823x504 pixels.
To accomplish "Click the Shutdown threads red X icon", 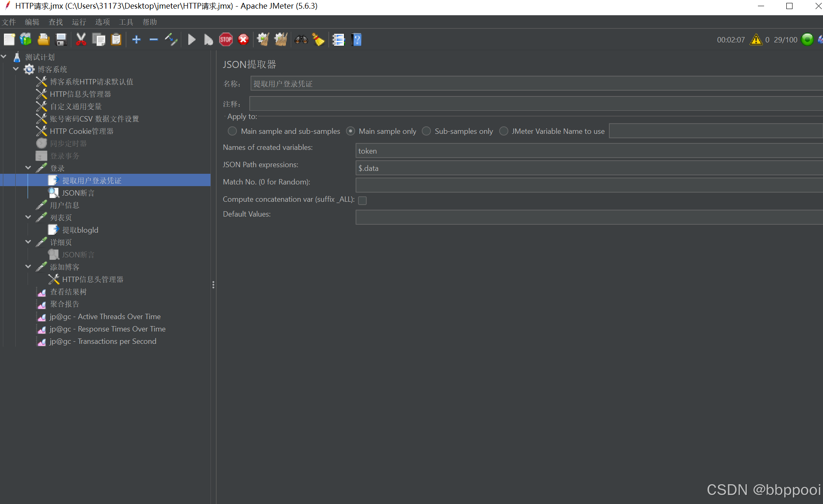I will [x=243, y=40].
